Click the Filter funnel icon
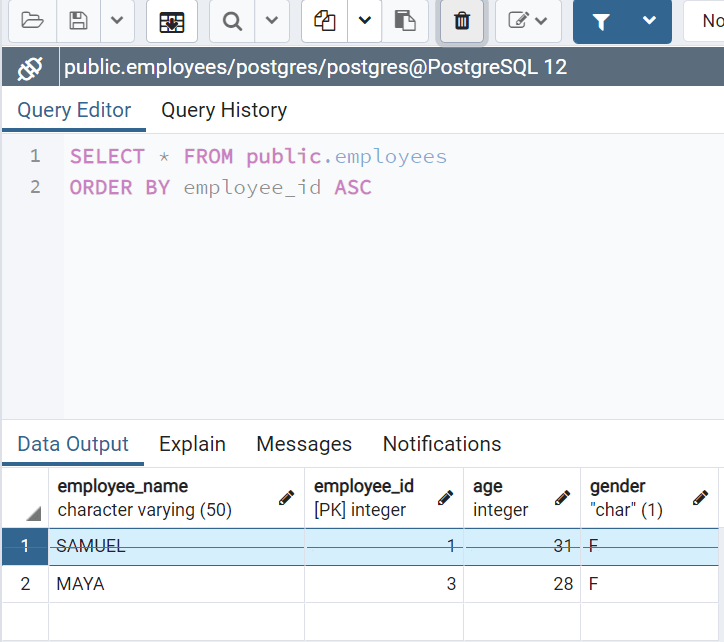 click(x=601, y=21)
